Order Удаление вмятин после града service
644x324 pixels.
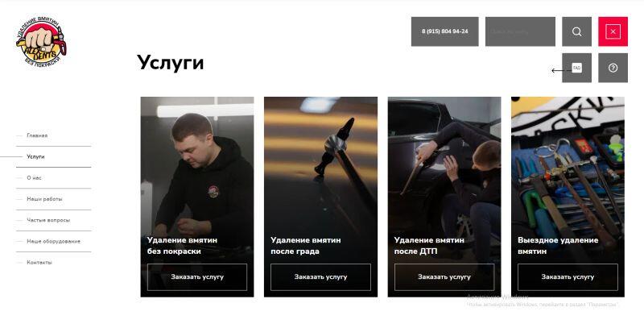(x=320, y=277)
